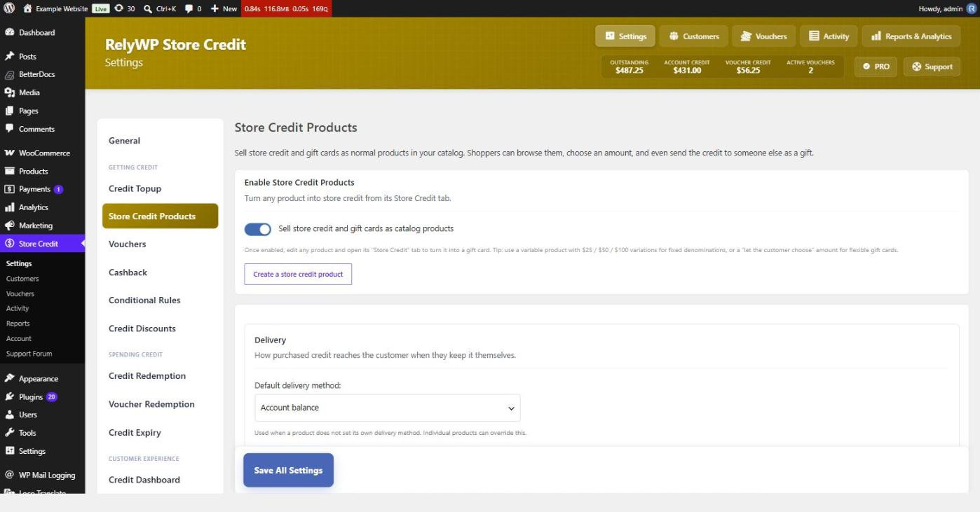
Task: Click Save All Settings button
Action: tap(288, 470)
